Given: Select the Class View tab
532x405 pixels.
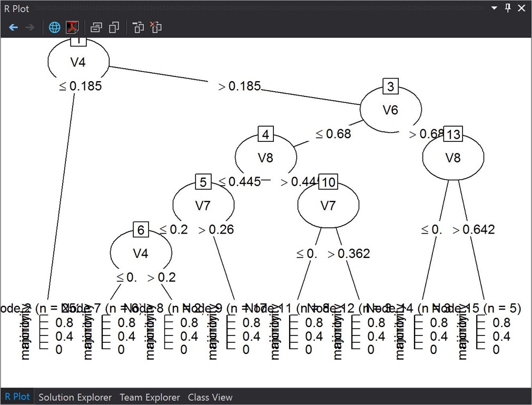Looking at the screenshot, I should [210, 397].
